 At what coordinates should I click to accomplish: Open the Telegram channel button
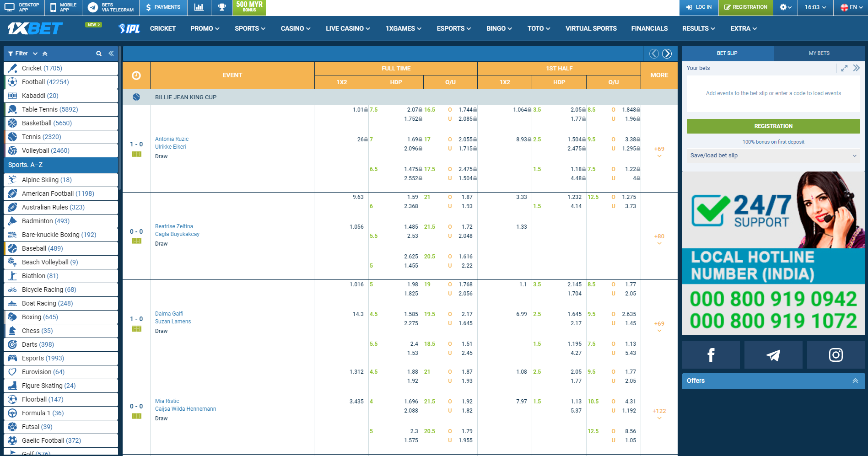pyautogui.click(x=773, y=355)
